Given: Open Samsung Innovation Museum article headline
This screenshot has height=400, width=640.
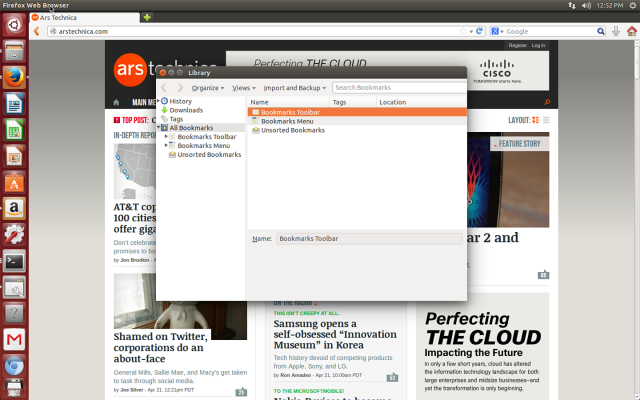Looking at the screenshot, I should (x=335, y=334).
